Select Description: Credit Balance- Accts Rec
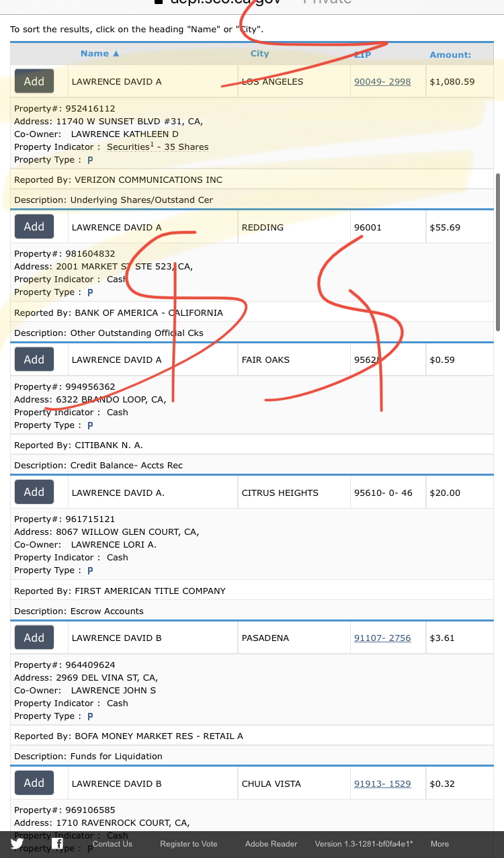The height and width of the screenshot is (858, 504). pyautogui.click(x=252, y=465)
